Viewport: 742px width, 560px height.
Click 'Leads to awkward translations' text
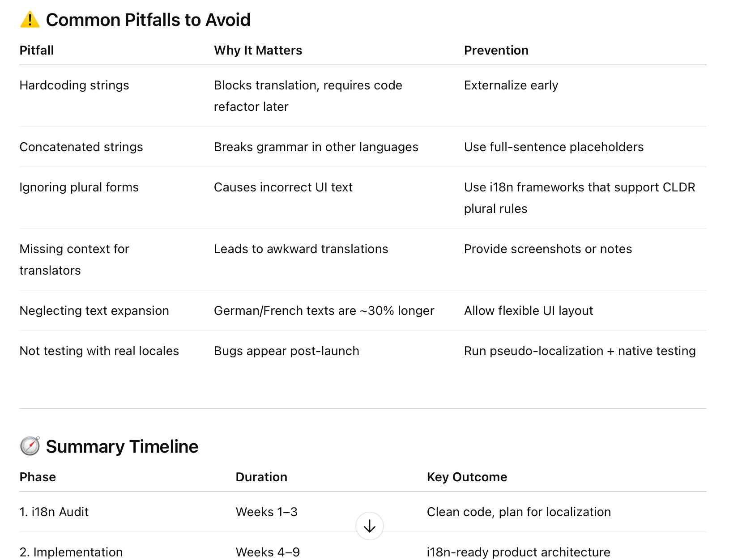[x=301, y=249]
